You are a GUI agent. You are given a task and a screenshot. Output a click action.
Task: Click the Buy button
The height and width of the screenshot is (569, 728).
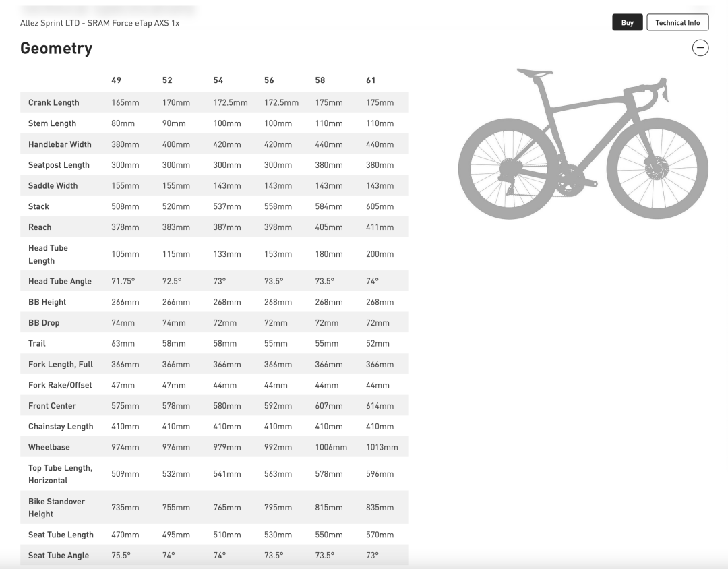click(627, 22)
